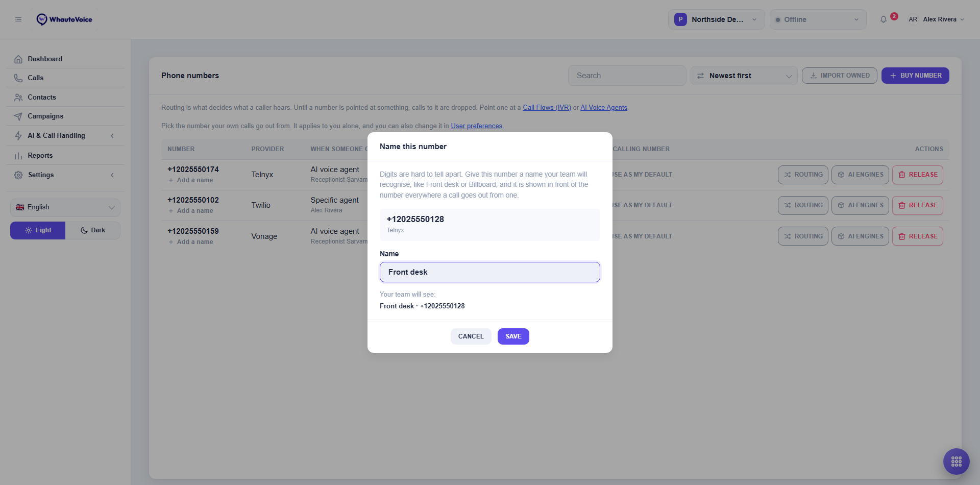Cancel the Name this number dialog
Screen dimensions: 980x485
471,336
